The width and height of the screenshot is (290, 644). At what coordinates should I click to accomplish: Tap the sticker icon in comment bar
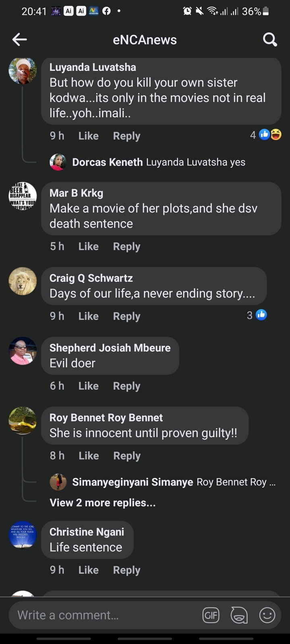coord(239,615)
